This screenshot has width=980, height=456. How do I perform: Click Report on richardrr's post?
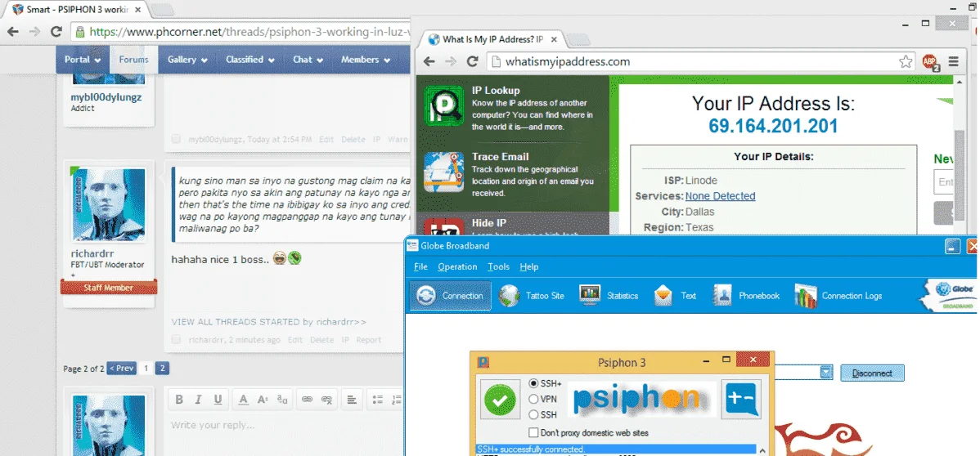tap(369, 340)
